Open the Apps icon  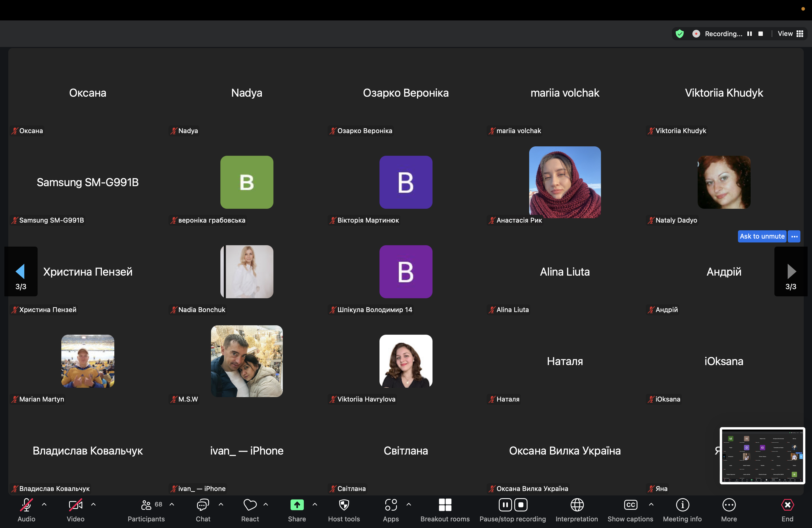[391, 505]
